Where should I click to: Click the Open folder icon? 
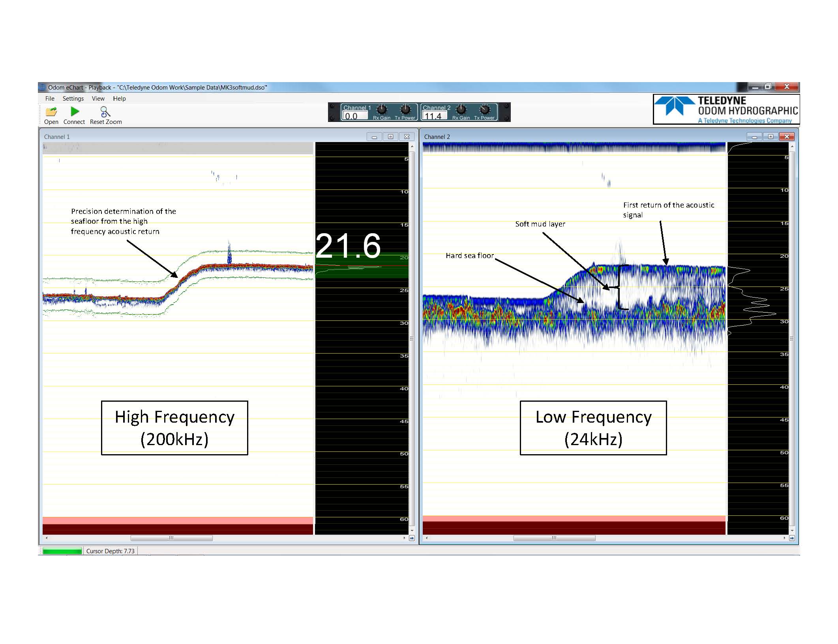click(51, 112)
